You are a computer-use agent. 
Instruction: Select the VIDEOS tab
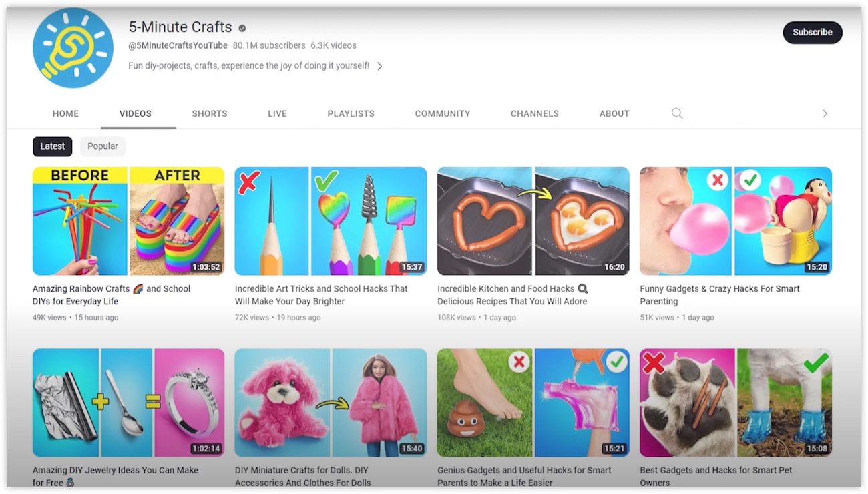[x=136, y=113]
